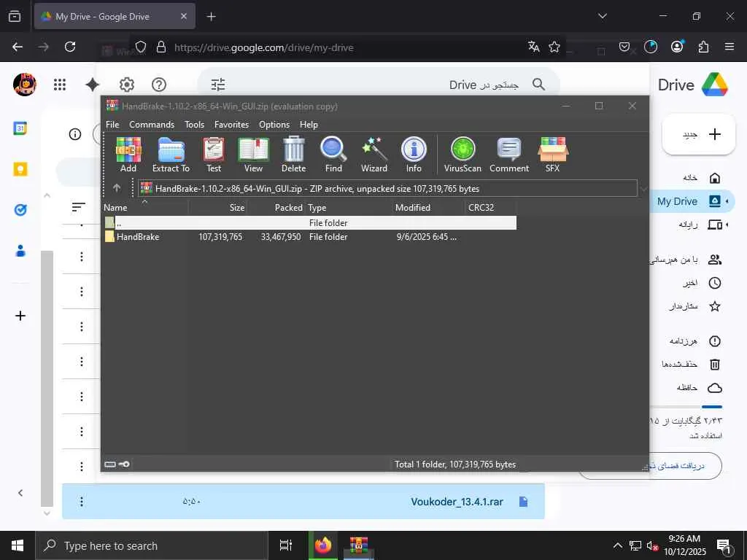
Task: Open Drive search filter options
Action: [x=218, y=85]
